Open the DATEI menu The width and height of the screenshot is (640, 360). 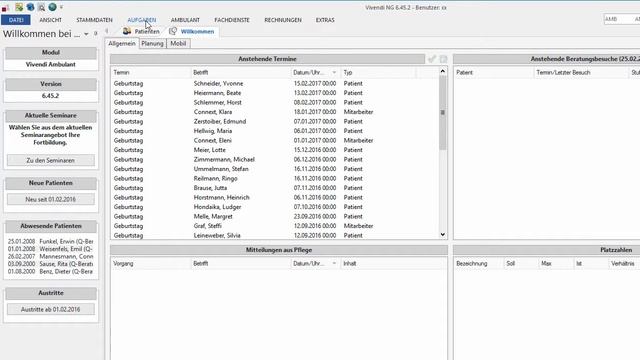tap(16, 20)
